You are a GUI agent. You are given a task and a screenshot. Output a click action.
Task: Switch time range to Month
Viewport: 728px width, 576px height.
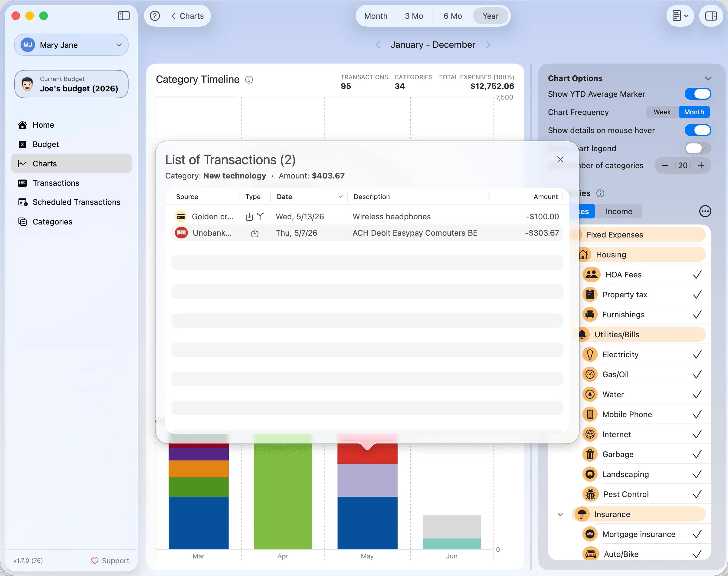point(376,16)
